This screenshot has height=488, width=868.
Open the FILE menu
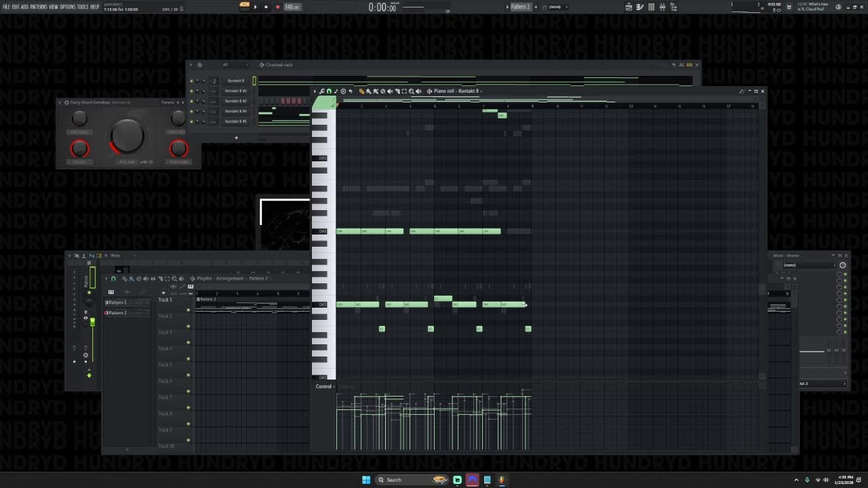(x=6, y=7)
